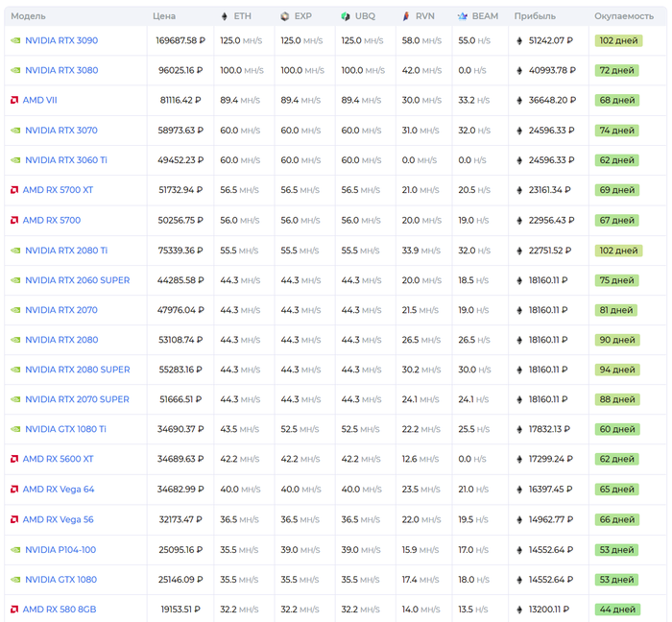This screenshot has height=622, width=672.
Task: Open the AMD RX Vega 64 link
Action: click(59, 490)
